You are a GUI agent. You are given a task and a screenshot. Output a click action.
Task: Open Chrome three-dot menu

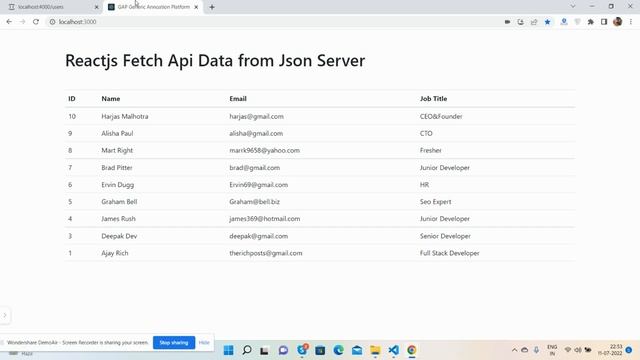631,22
